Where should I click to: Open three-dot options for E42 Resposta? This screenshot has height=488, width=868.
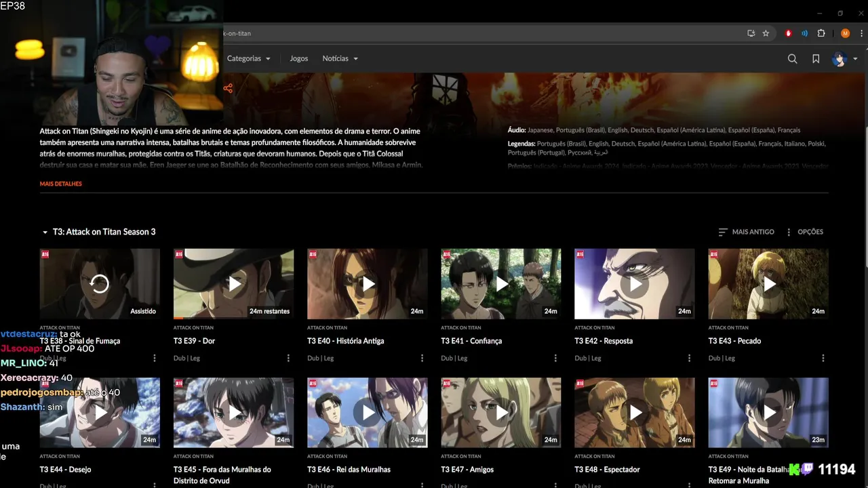point(690,358)
